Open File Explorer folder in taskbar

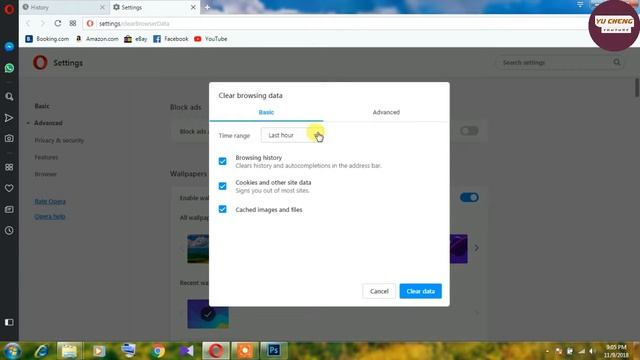click(69, 351)
